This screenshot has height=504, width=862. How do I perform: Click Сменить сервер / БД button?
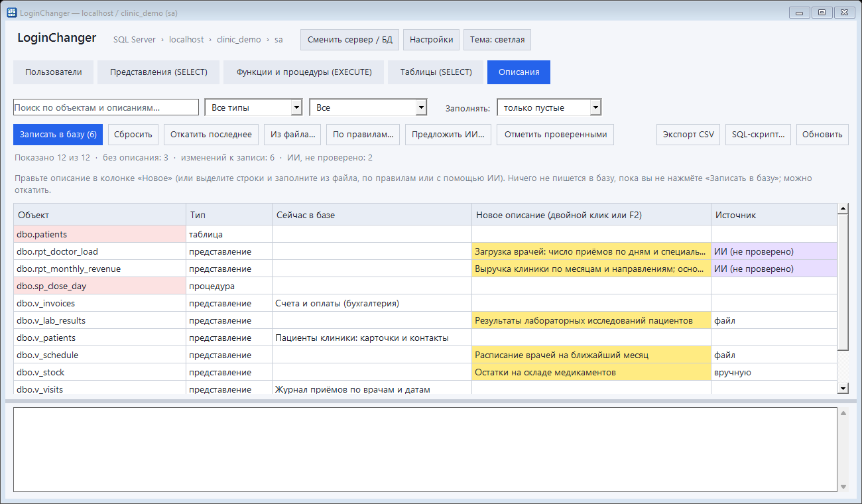pos(350,40)
